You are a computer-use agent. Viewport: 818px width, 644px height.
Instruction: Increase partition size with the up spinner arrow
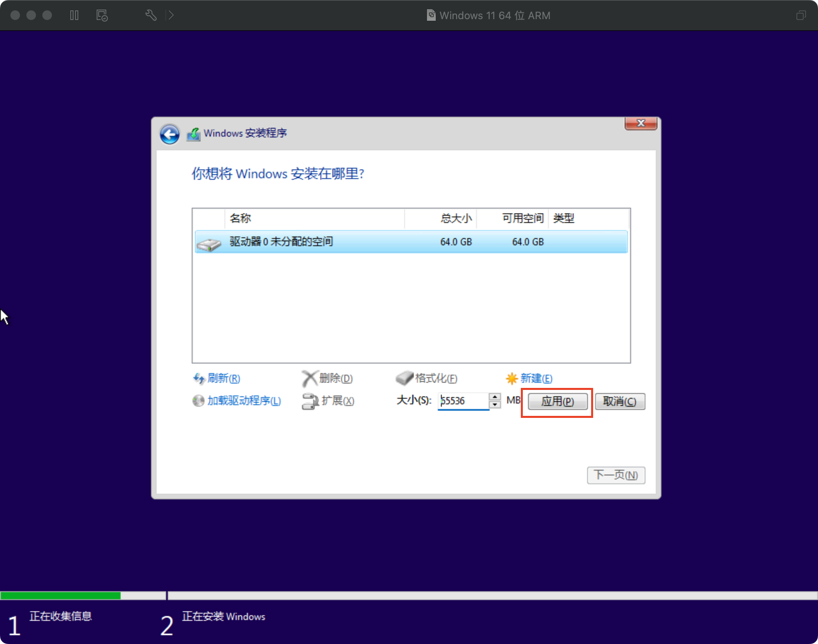click(495, 397)
